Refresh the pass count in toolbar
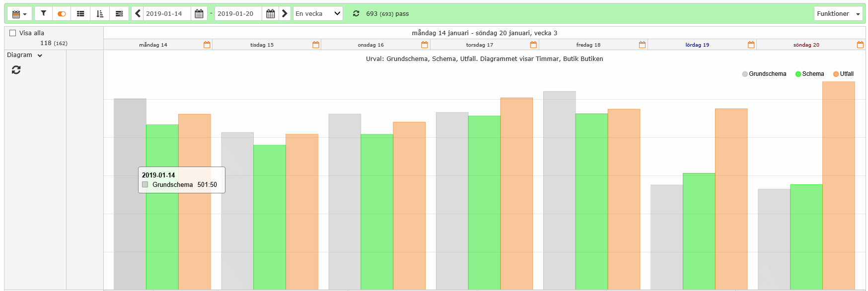868x291 pixels. tap(356, 13)
